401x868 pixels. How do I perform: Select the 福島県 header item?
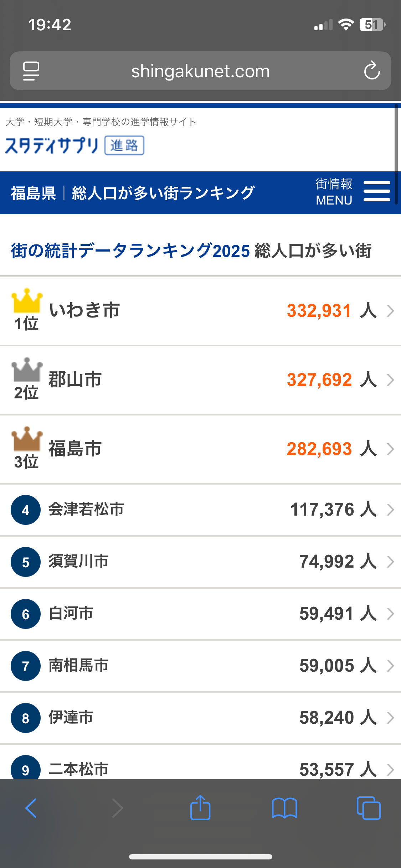tap(33, 193)
